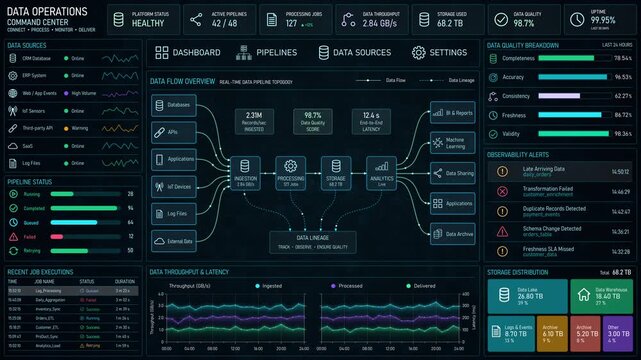
Task: Click the Transformation Failed error icon
Action: coord(502,191)
